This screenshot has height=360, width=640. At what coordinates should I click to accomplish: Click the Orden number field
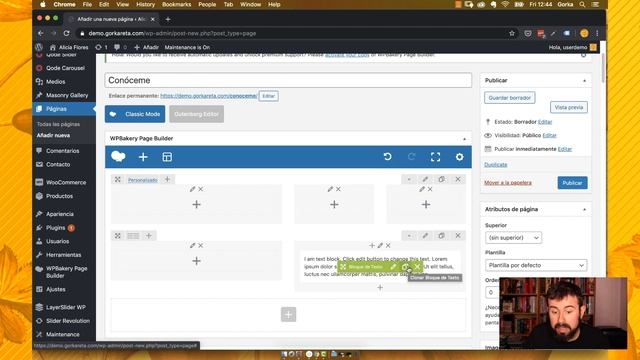coord(493,292)
